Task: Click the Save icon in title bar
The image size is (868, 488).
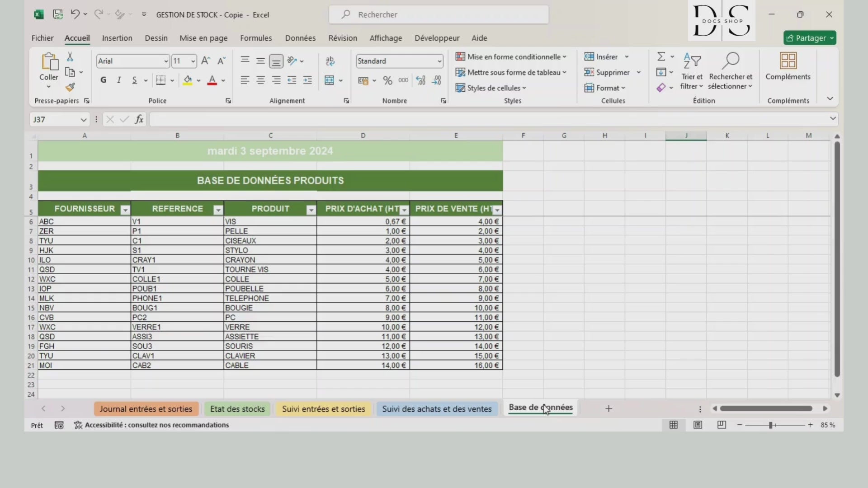Action: coord(58,14)
